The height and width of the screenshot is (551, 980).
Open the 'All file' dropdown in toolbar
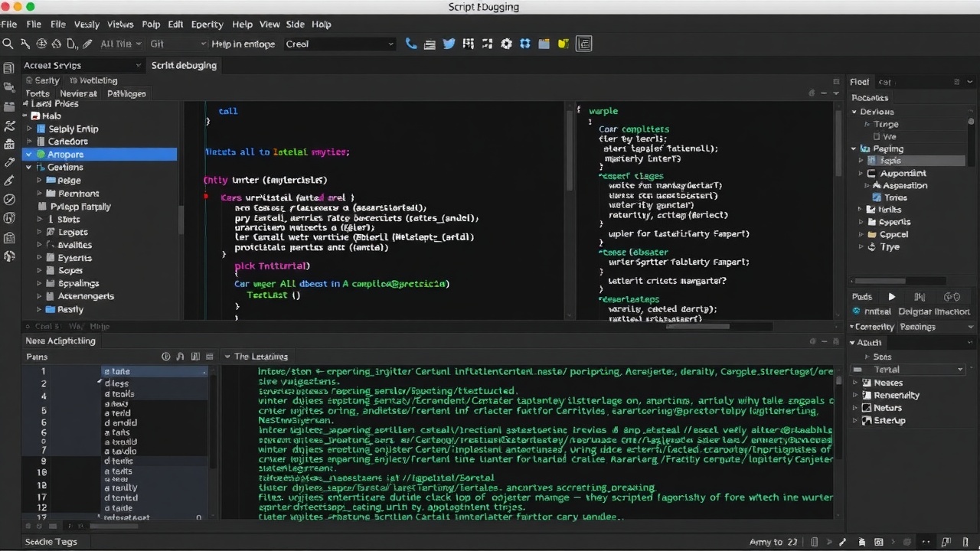pos(121,44)
